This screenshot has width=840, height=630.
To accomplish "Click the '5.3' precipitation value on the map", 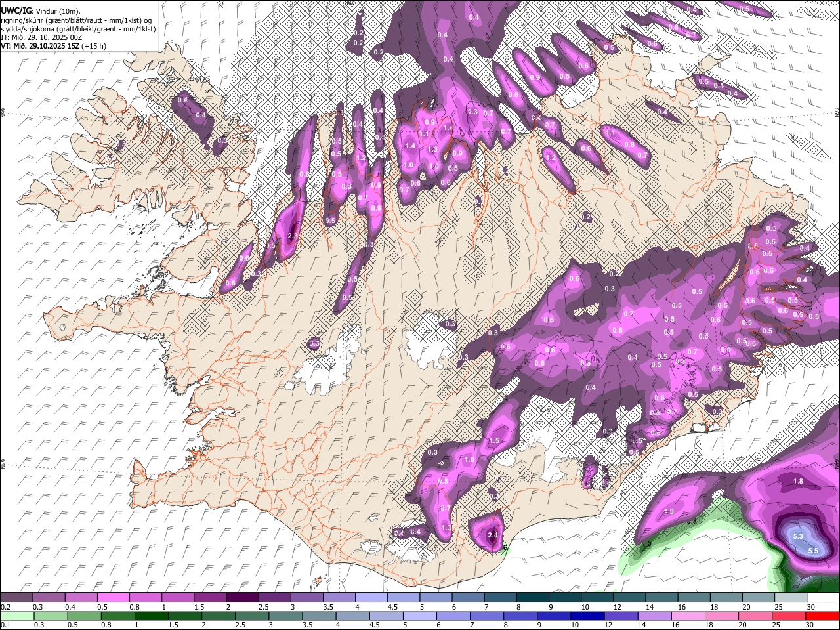I will (x=798, y=537).
